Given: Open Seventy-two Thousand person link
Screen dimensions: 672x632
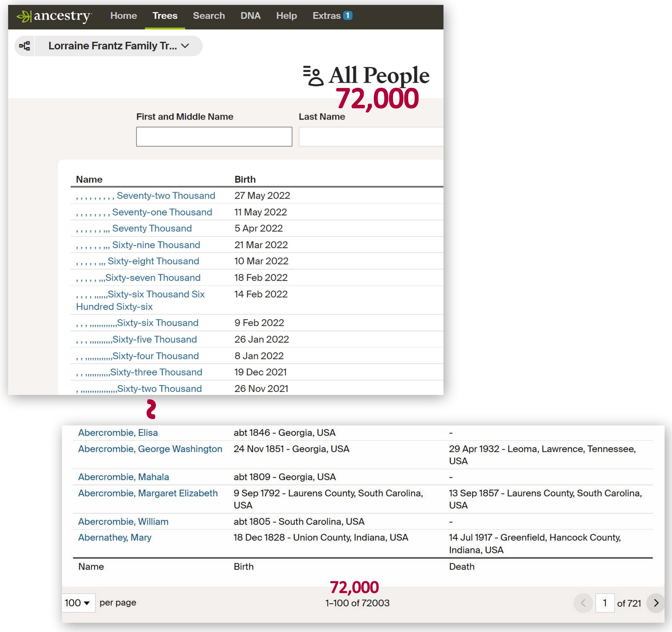Looking at the screenshot, I should pos(166,196).
